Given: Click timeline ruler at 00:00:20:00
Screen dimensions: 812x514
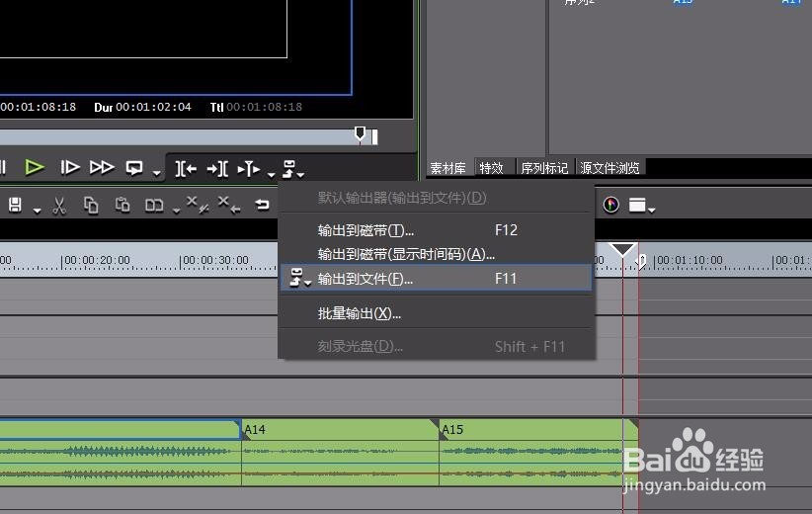Looking at the screenshot, I should pos(96,261).
